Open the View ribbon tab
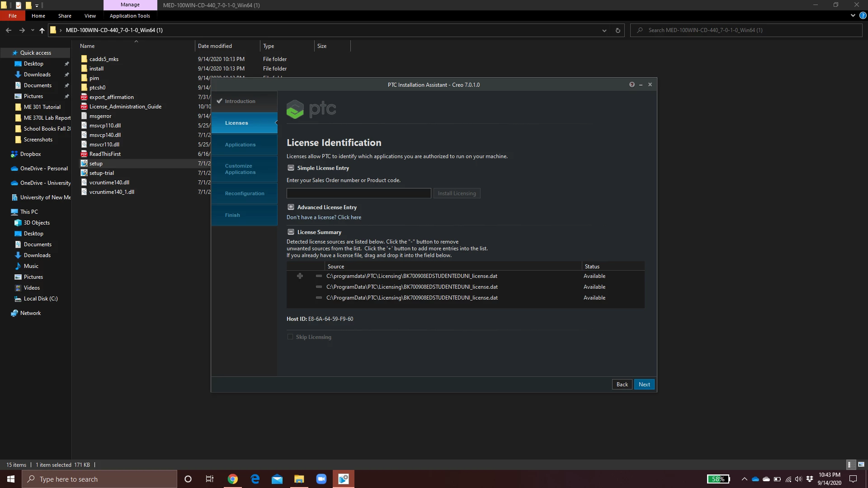868x488 pixels. (90, 16)
